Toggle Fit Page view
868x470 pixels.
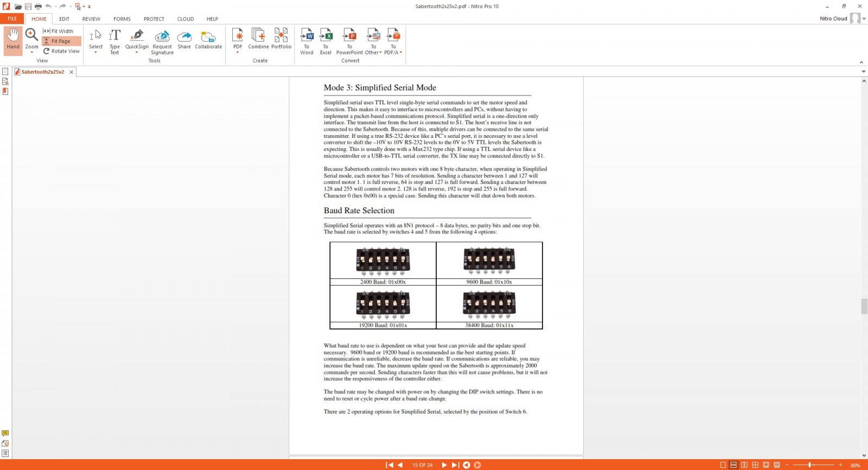(x=61, y=41)
